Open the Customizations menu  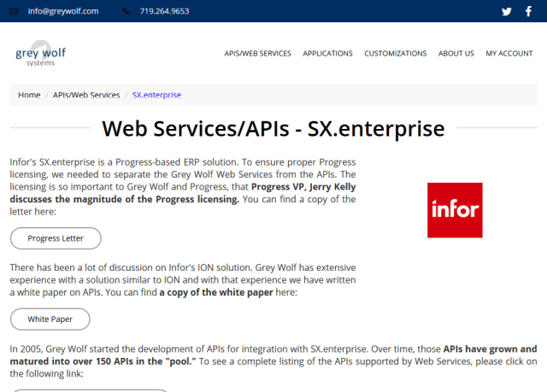[x=395, y=53]
